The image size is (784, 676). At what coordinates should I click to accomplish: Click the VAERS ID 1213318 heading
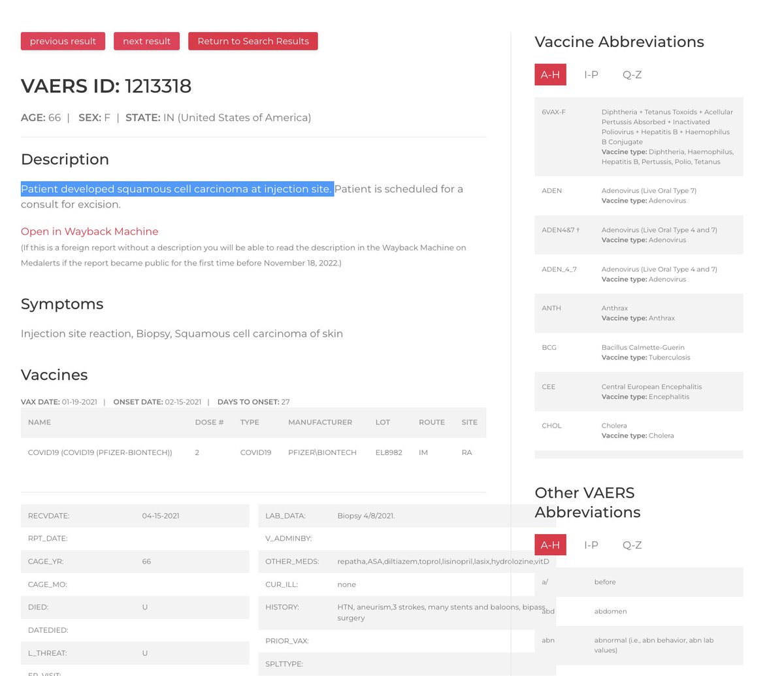coord(106,86)
